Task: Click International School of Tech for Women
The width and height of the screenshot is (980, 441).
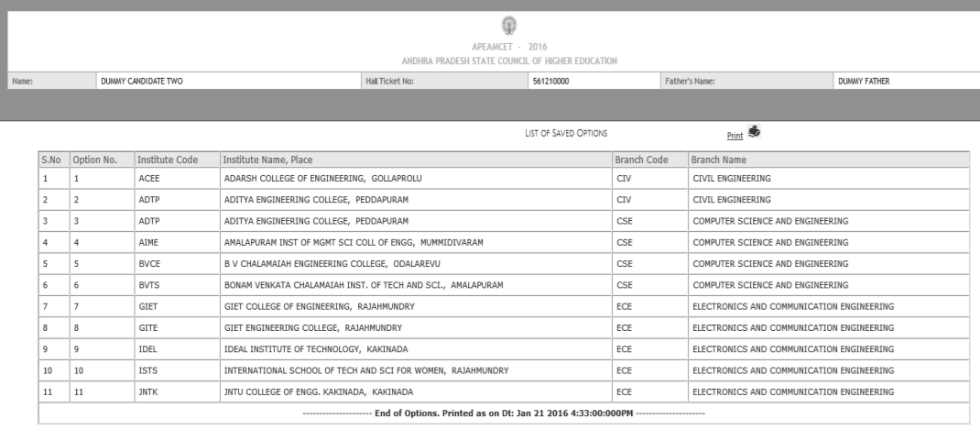Action: pos(366,370)
